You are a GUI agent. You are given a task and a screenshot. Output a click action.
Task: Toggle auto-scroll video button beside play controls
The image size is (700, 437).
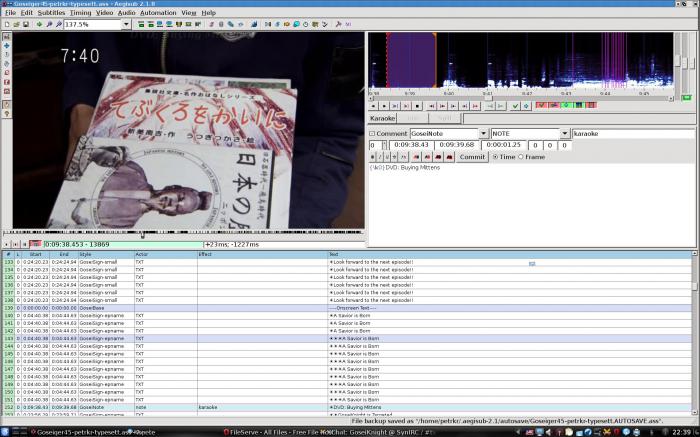(x=35, y=244)
